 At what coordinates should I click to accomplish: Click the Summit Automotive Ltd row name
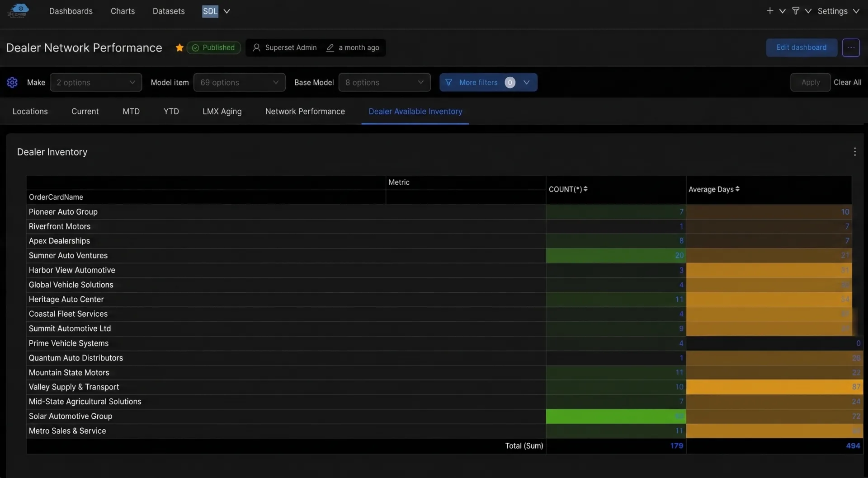pyautogui.click(x=70, y=328)
